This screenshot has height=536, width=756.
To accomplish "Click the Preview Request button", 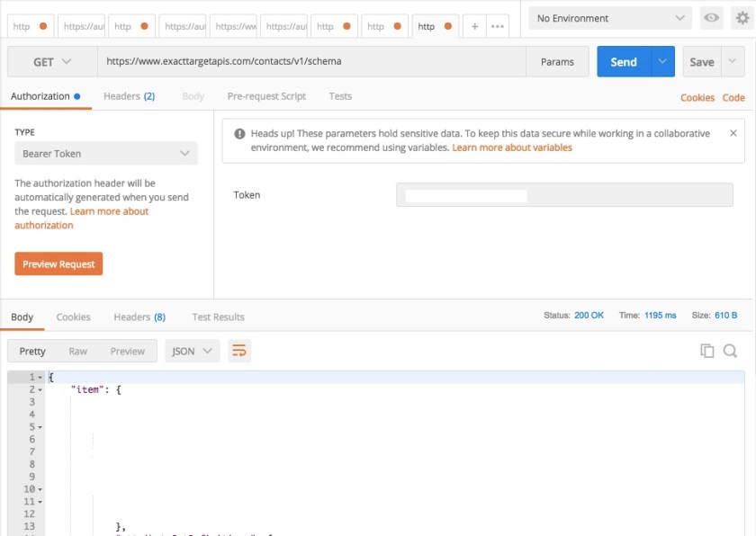I will click(x=58, y=264).
